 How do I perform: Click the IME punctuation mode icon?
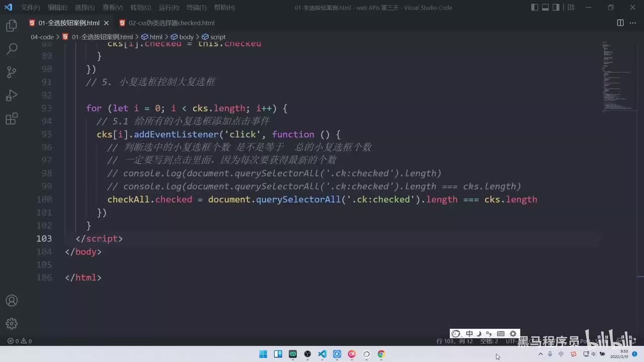pos(489,333)
